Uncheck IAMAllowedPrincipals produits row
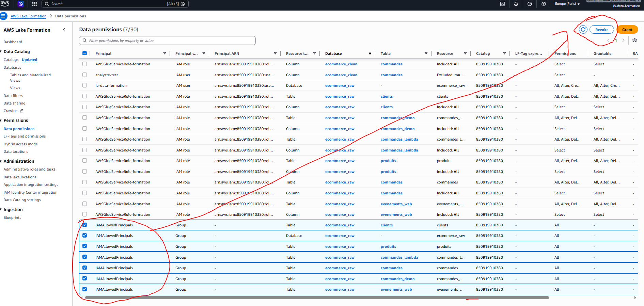644x306 pixels. (x=84, y=246)
